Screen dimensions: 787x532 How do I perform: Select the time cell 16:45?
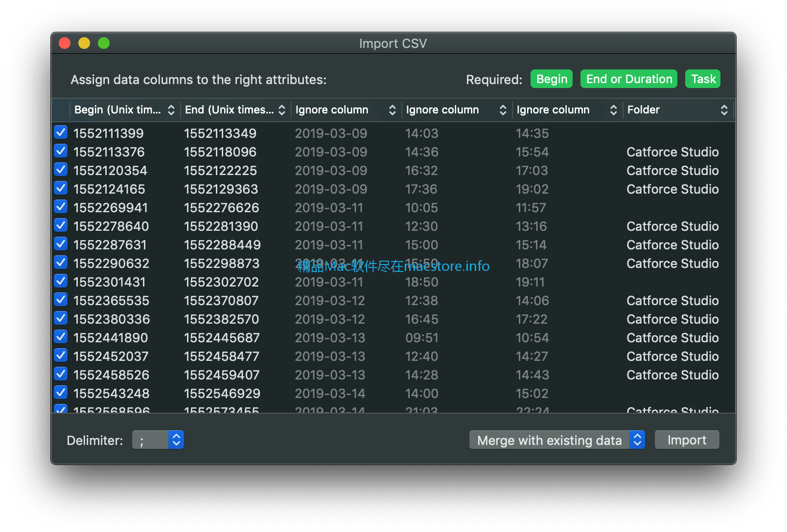point(422,319)
